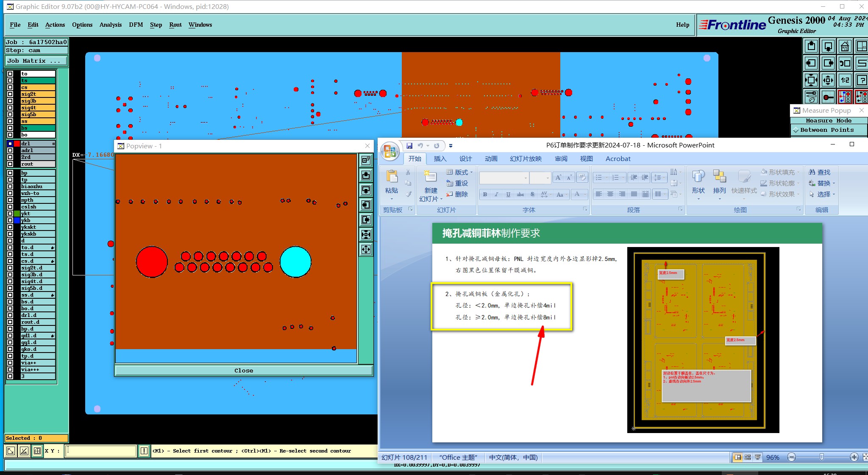The image size is (868, 475).
Task: Open the Job Matrix button
Action: (x=36, y=61)
